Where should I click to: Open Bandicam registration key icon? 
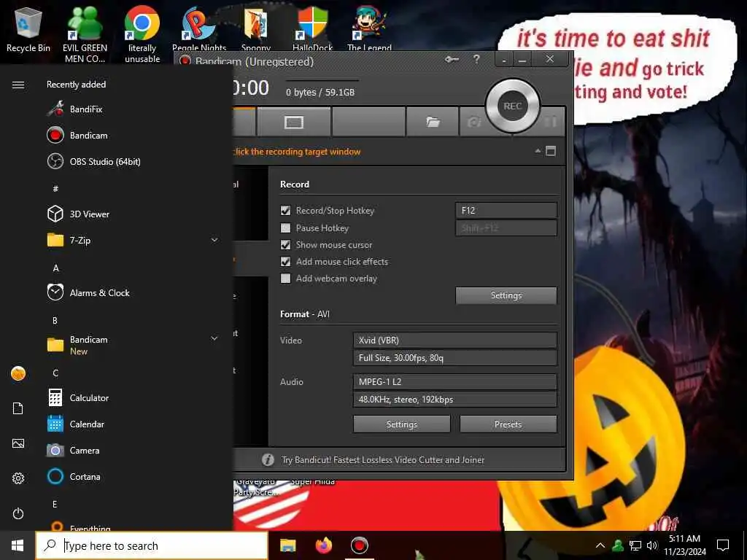point(452,59)
